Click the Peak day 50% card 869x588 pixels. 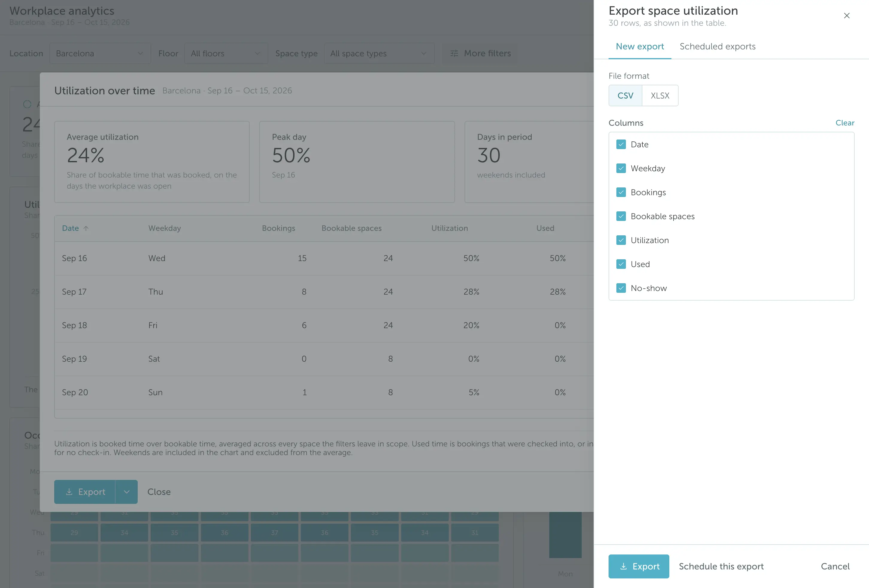357,162
